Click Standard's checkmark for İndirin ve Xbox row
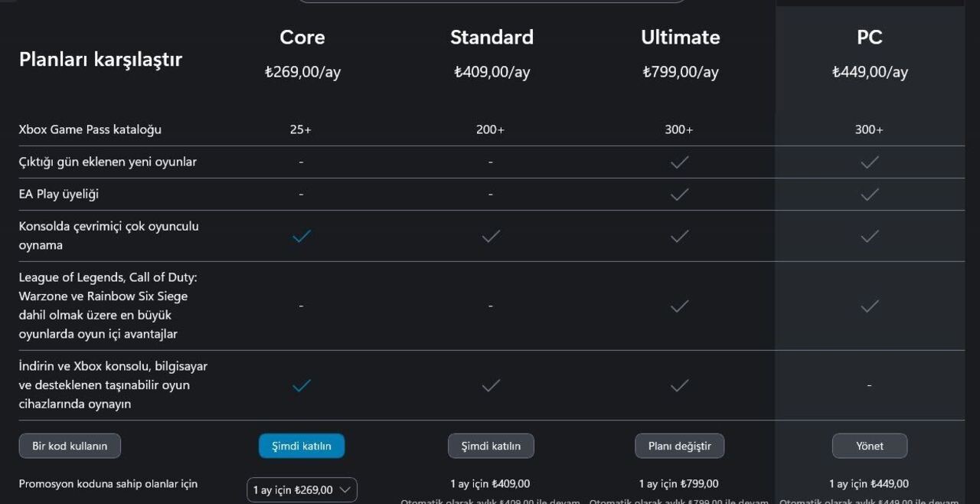The width and height of the screenshot is (980, 504). pos(491,385)
